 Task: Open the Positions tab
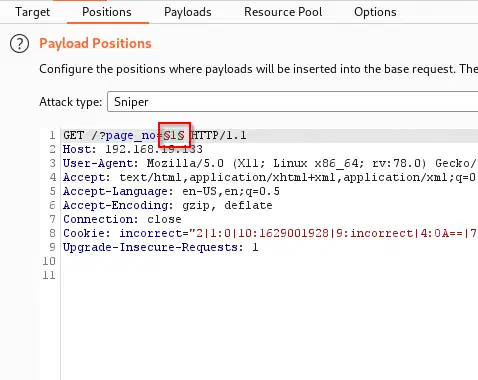tap(107, 12)
